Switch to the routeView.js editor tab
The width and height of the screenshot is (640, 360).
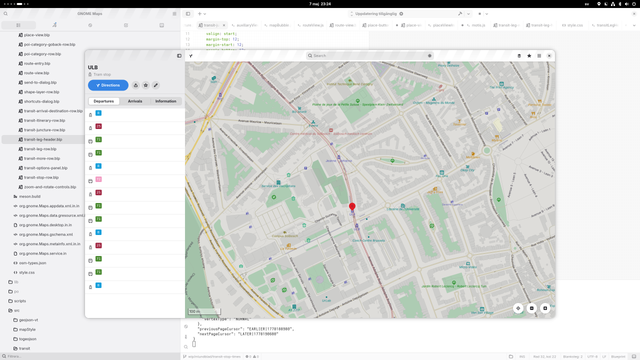click(310, 25)
